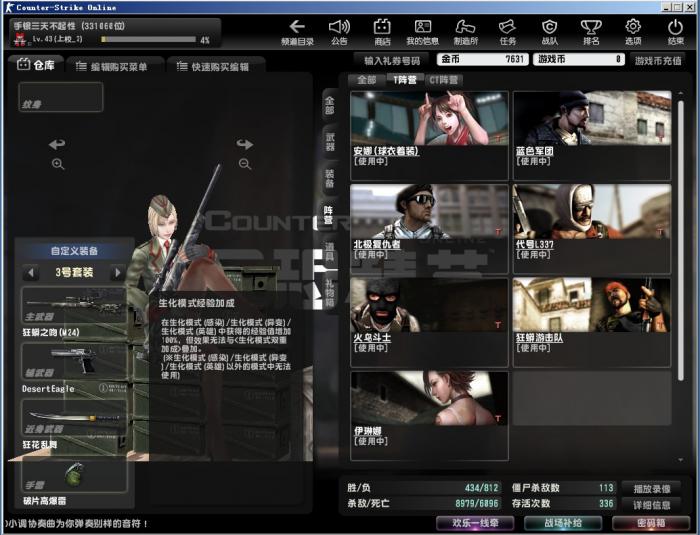Click 游戏币充值 recharge button

[x=658, y=60]
